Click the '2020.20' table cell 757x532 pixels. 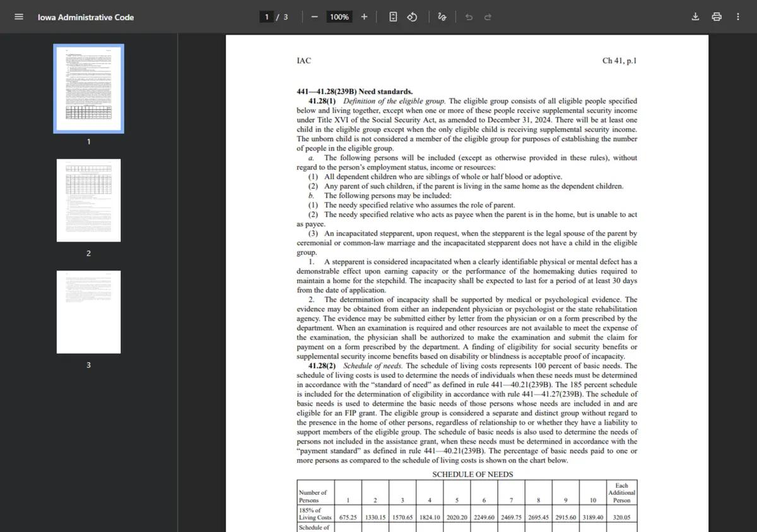[457, 517]
